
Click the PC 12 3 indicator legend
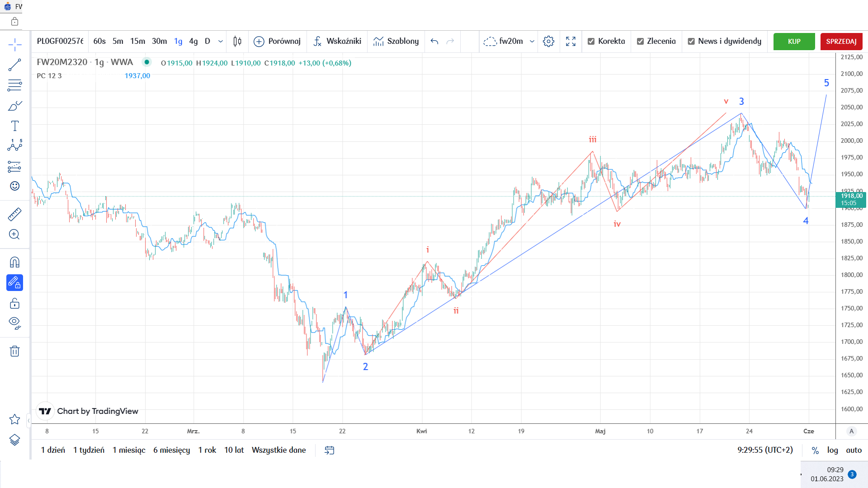click(x=49, y=76)
